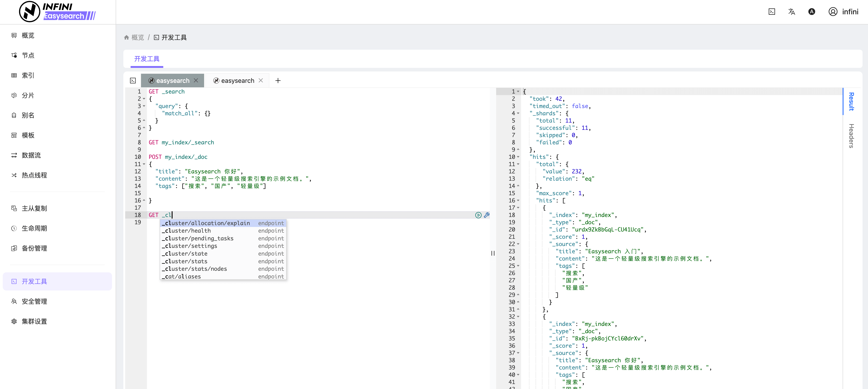Click the terminal icon left of the tabs
This screenshot has height=389, width=868.
click(133, 81)
